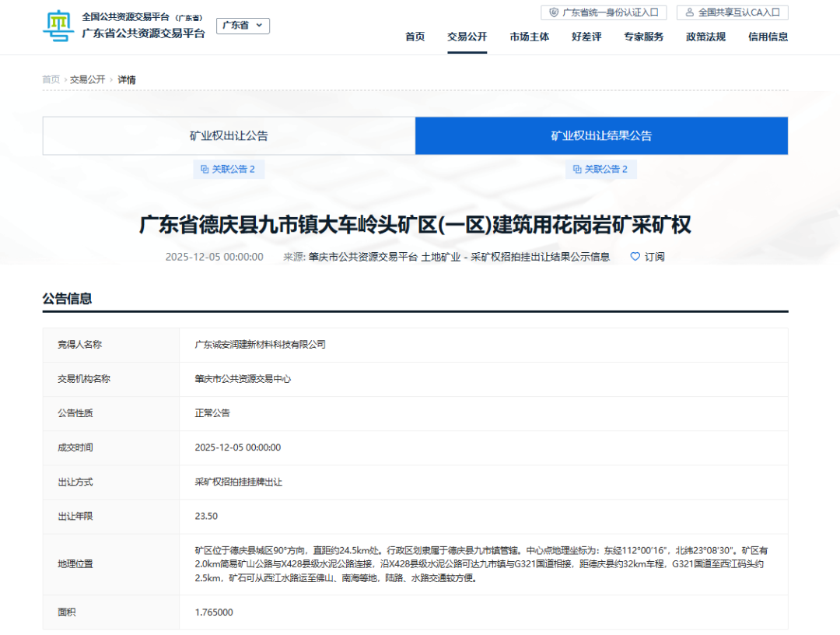Navigate to 政策法规
Image resolution: width=840 pixels, height=635 pixels.
click(x=705, y=37)
